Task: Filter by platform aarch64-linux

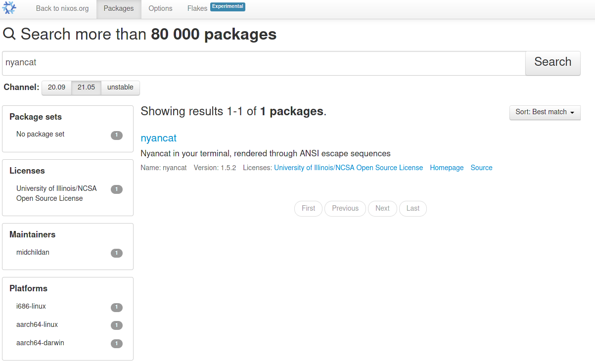Action: pos(37,324)
